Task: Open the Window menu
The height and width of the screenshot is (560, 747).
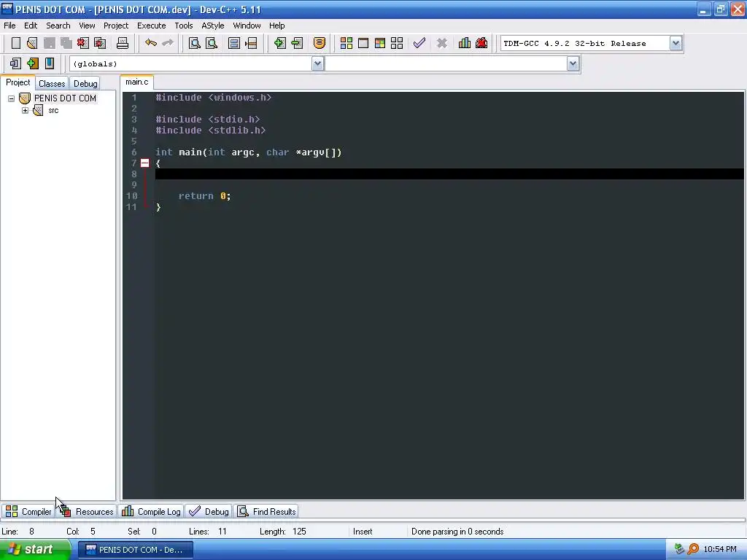Action: tap(247, 26)
